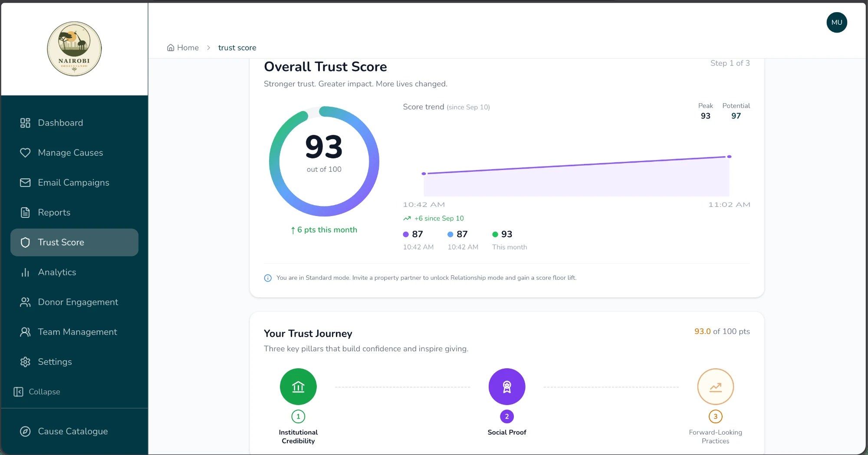Click the purple 87 legend dot

[406, 234]
